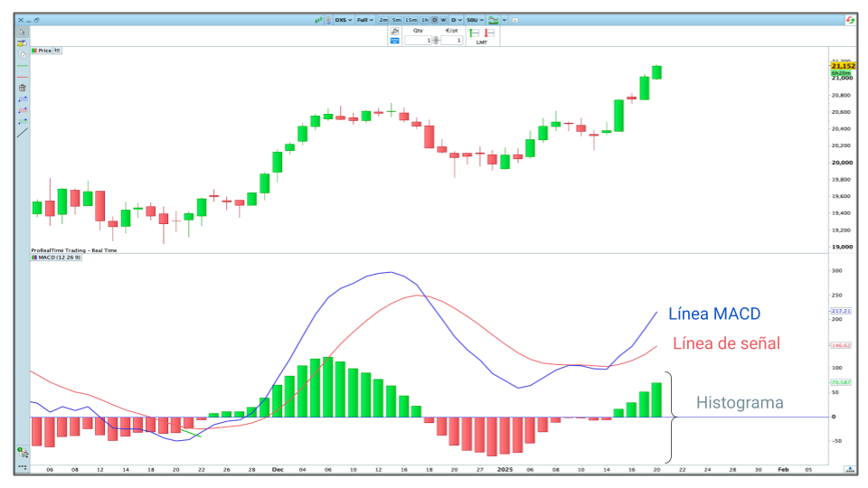Select the blue rectangle zone tool

[x=22, y=99]
